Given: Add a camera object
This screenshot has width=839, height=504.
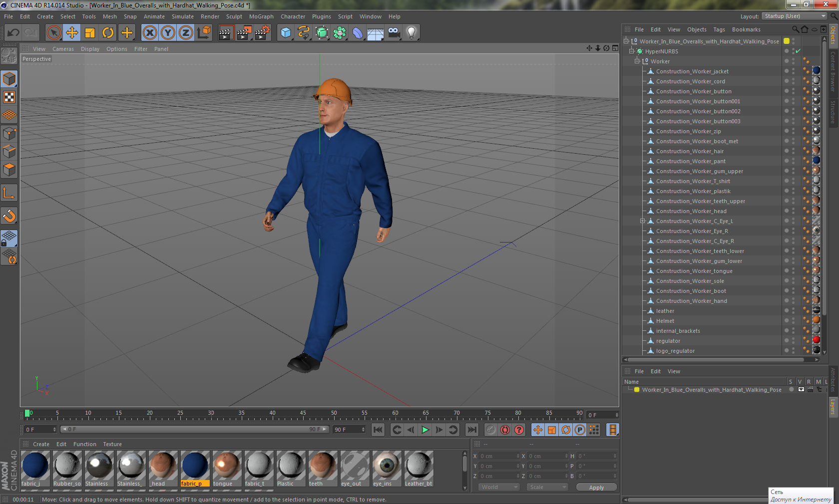Looking at the screenshot, I should pos(394,33).
